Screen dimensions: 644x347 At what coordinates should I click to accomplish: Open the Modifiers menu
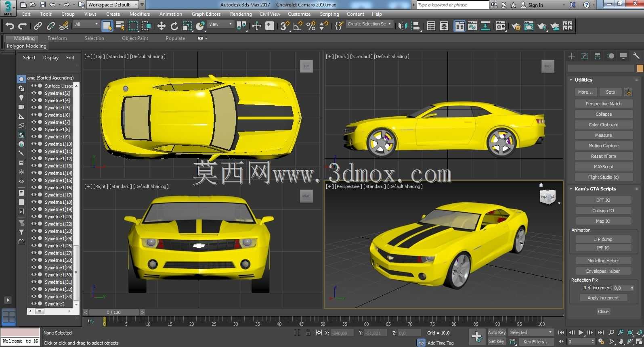pyautogui.click(x=140, y=14)
